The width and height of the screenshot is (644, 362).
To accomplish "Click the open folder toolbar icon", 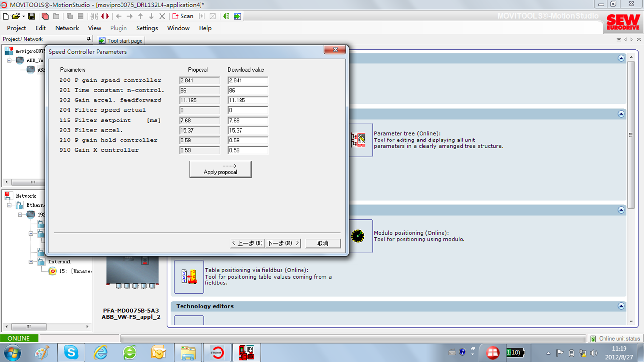I will (16, 16).
